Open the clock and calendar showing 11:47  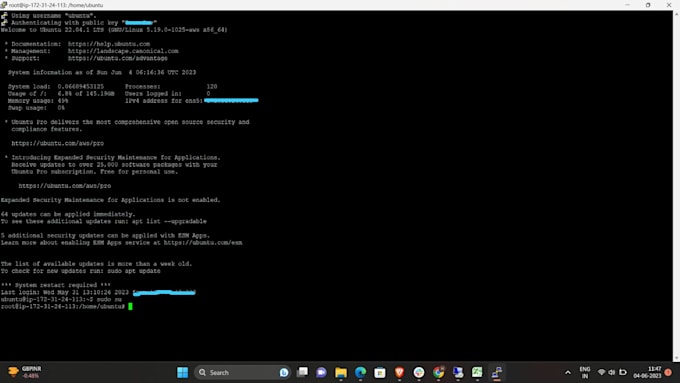pyautogui.click(x=647, y=372)
